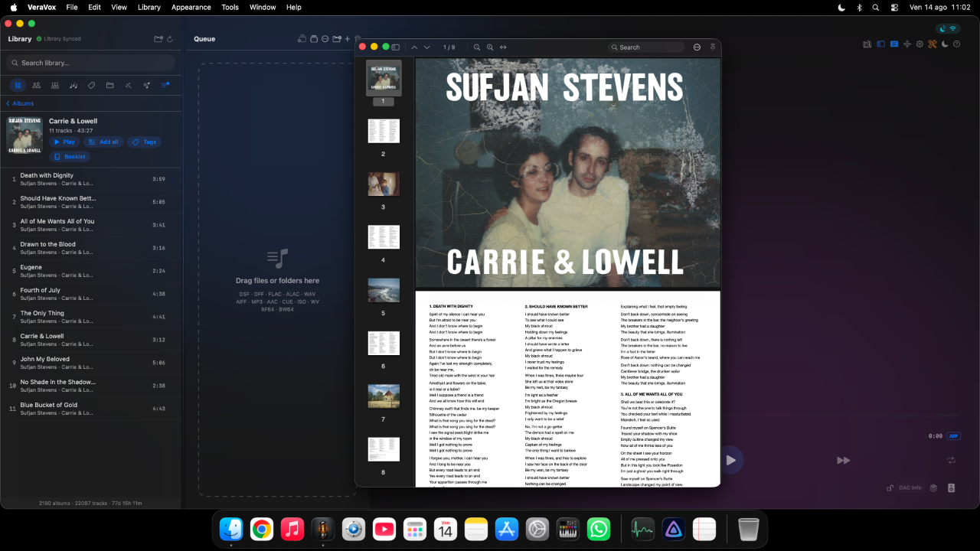The width and height of the screenshot is (980, 551).
Task: Open the Folders browse icon in library
Action: point(110,85)
